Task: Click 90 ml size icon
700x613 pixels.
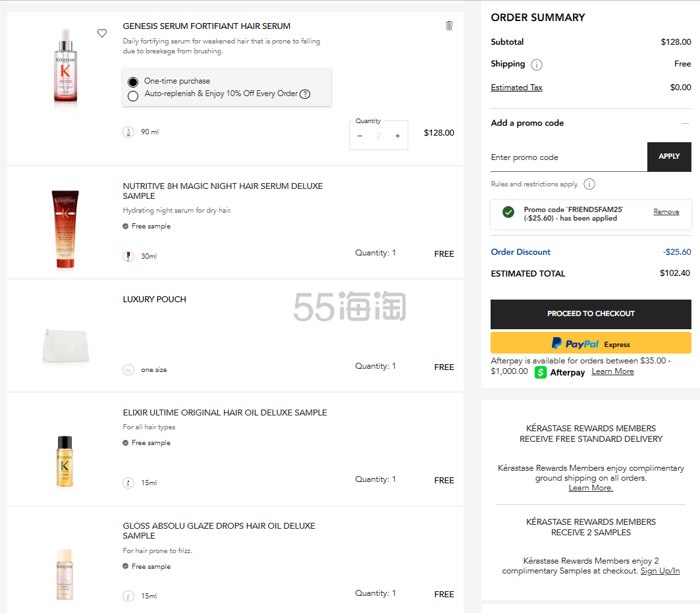Action: coord(128,132)
